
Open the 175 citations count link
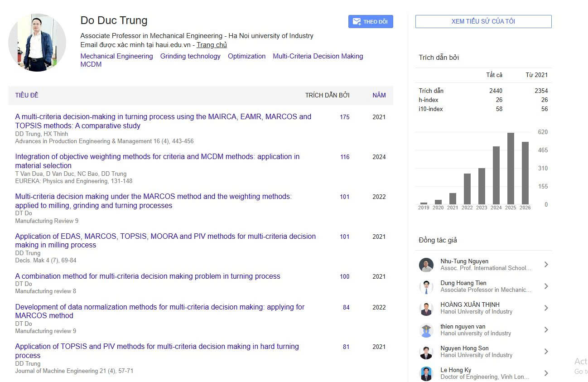(345, 117)
